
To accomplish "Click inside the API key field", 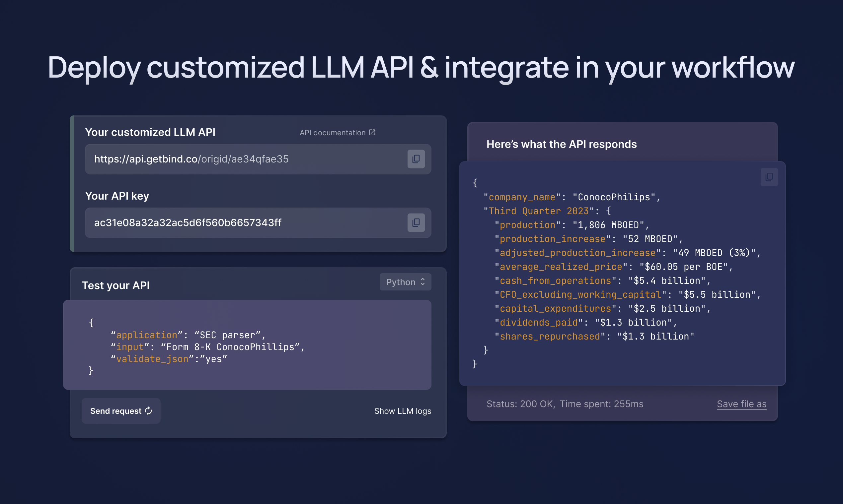I will click(x=238, y=222).
